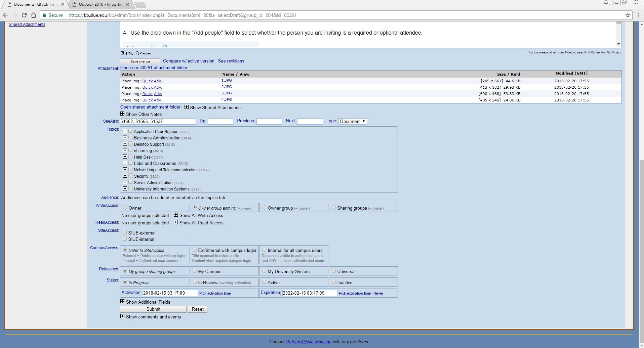Click the Expiration date input field
644x348 pixels.
pyautogui.click(x=309, y=293)
